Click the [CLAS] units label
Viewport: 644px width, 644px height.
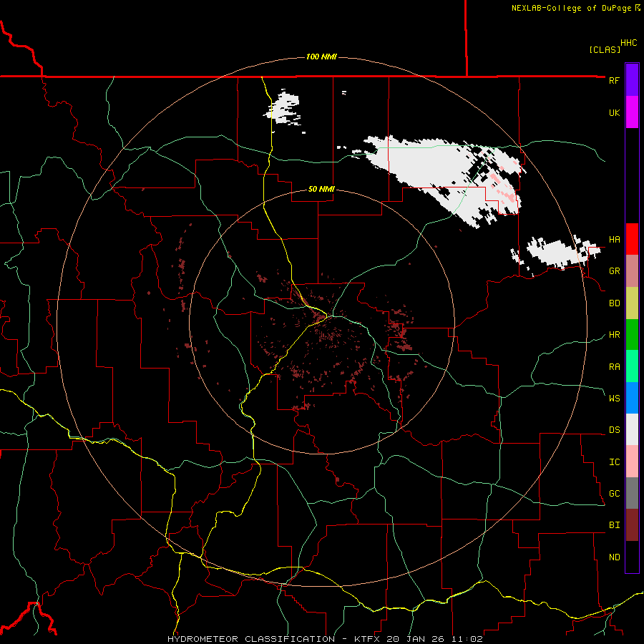coord(605,49)
